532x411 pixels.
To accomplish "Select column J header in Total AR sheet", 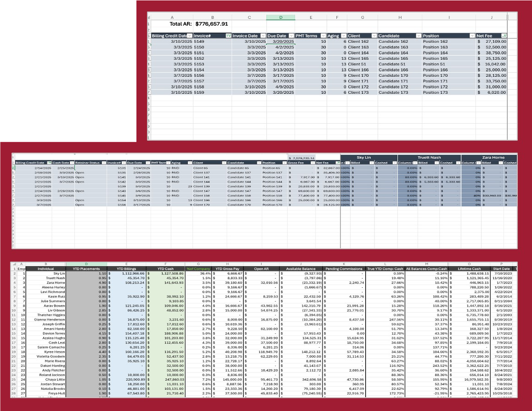I will [x=491, y=17].
